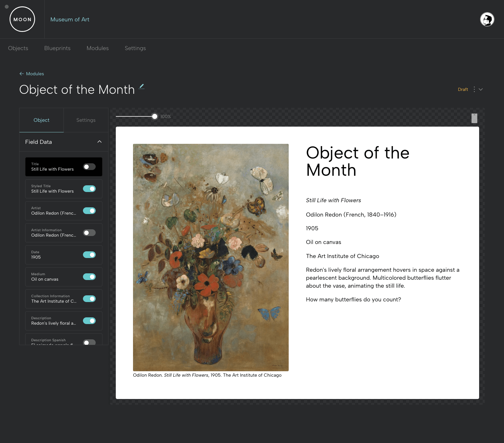The width and height of the screenshot is (504, 443).
Task: Click artist line Odilon Redon (French, 1840–1916)
Action: click(x=351, y=215)
